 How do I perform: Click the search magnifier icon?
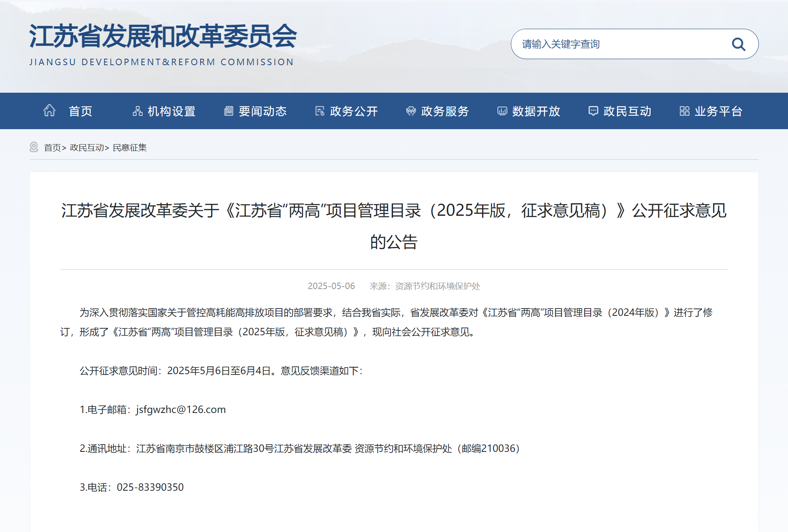coord(738,44)
